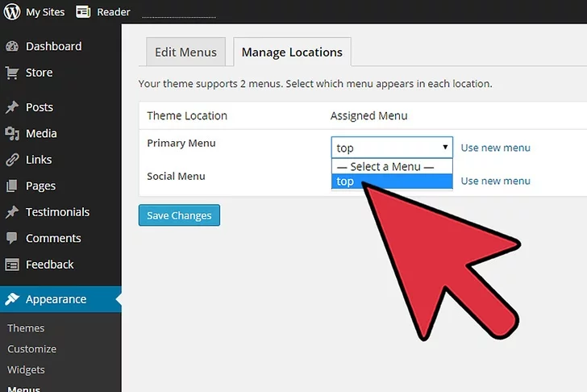Expand the Primary Menu dropdown

tap(392, 148)
